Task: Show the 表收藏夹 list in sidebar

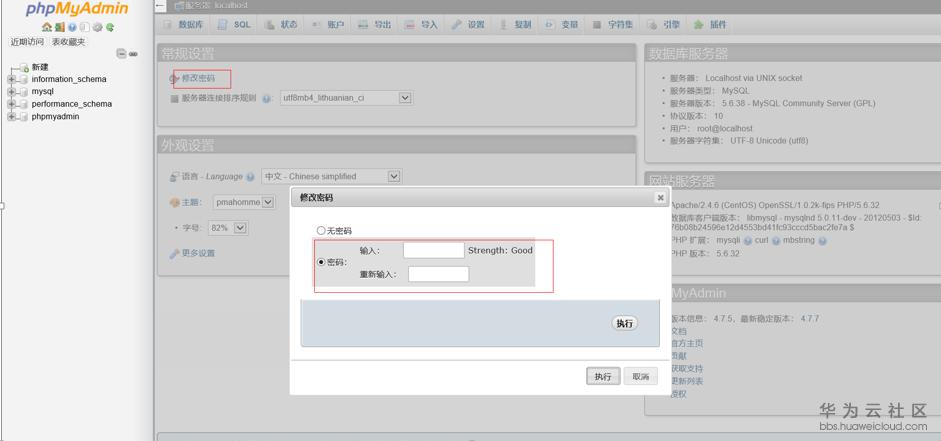Action: 68,42
